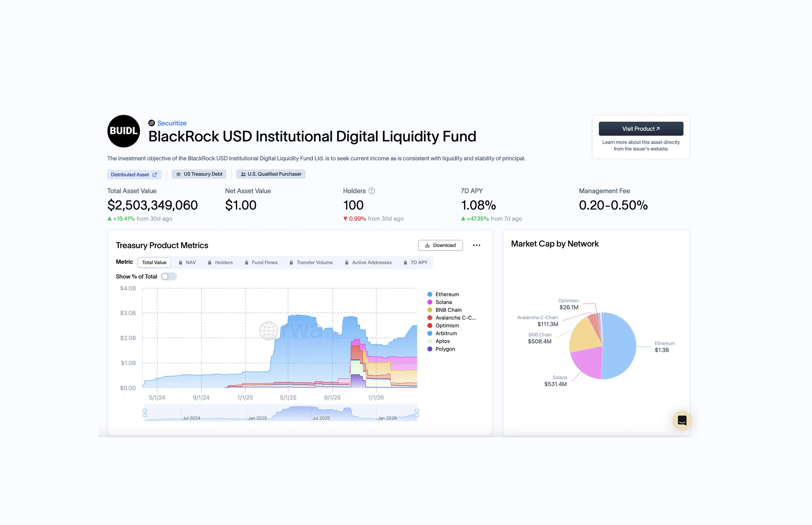Click the Holders help question mark icon
The width and height of the screenshot is (812, 525).
(x=372, y=191)
